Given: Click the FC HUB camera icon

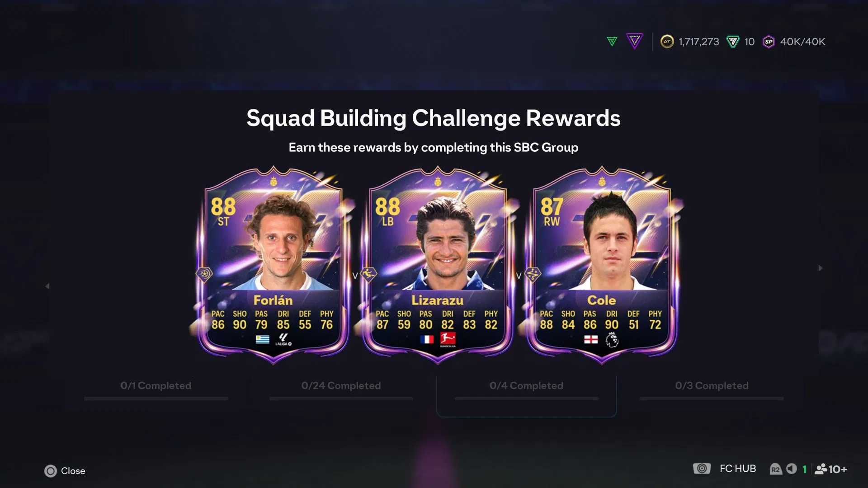Looking at the screenshot, I should click(702, 469).
